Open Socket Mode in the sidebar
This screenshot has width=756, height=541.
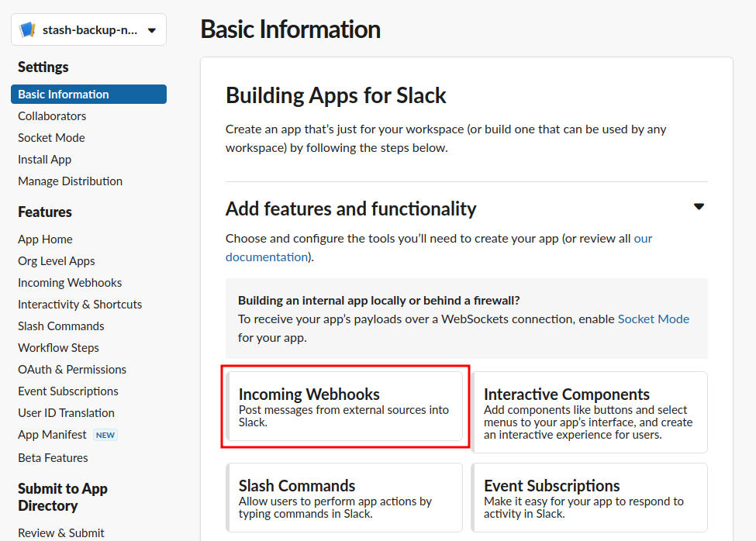coord(51,138)
